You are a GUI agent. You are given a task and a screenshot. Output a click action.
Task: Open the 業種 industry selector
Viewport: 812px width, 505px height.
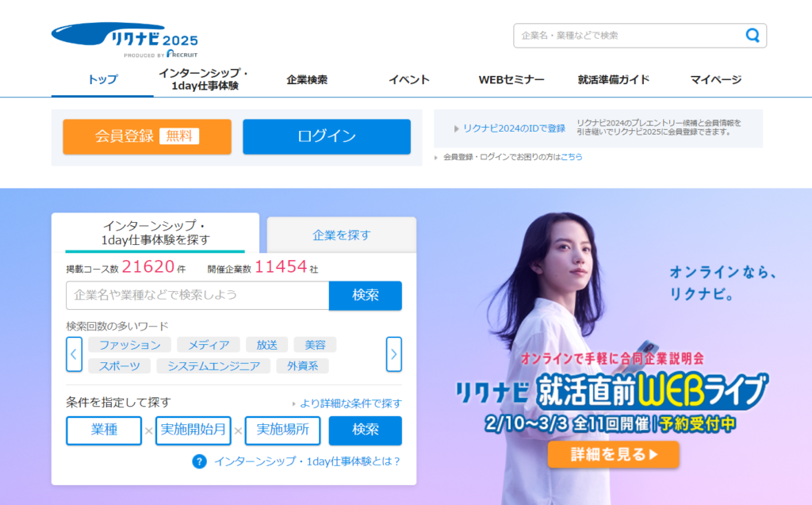pos(104,430)
